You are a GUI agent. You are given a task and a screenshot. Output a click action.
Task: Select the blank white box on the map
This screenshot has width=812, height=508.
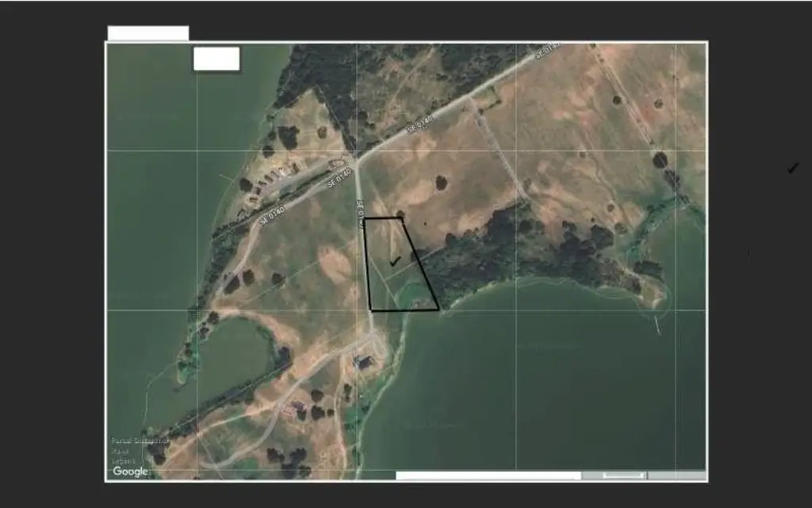click(x=216, y=59)
